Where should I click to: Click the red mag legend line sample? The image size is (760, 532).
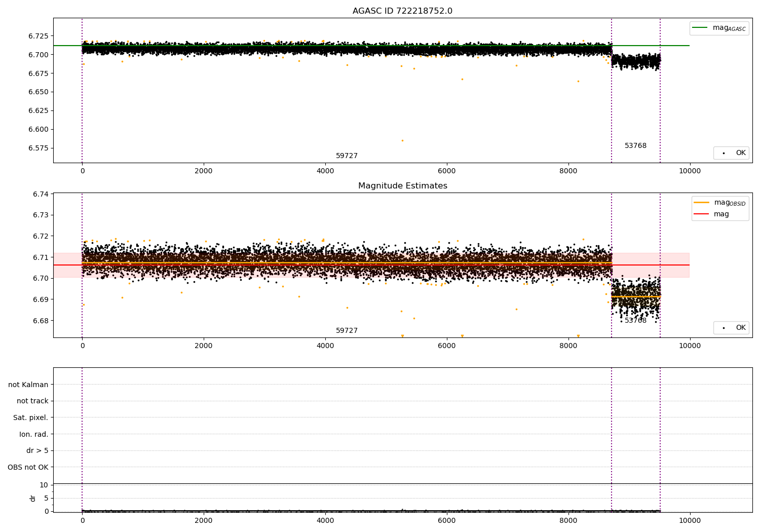point(702,214)
